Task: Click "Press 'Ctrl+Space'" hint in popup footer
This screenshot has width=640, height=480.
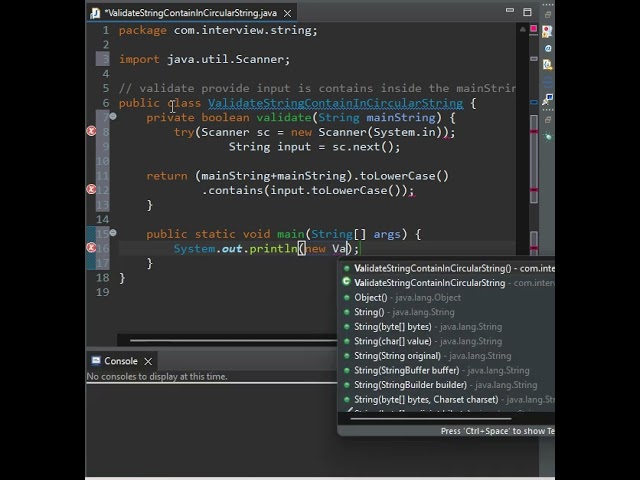Action: 497,431
